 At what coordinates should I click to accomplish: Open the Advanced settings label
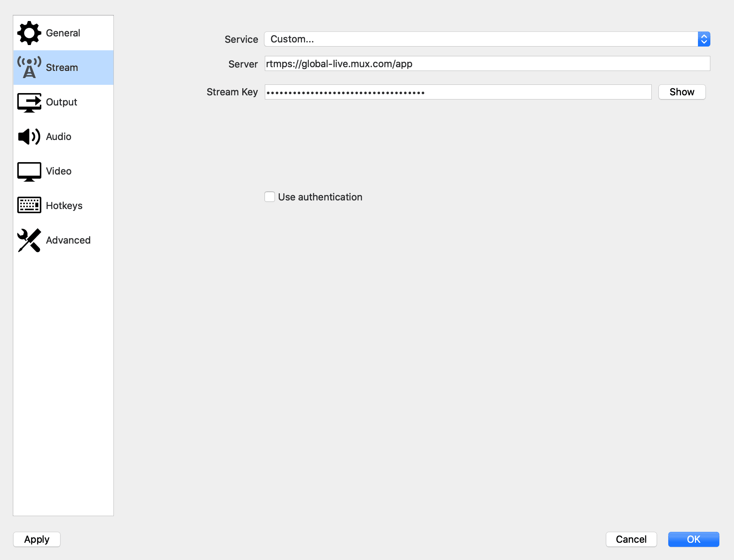click(x=68, y=240)
